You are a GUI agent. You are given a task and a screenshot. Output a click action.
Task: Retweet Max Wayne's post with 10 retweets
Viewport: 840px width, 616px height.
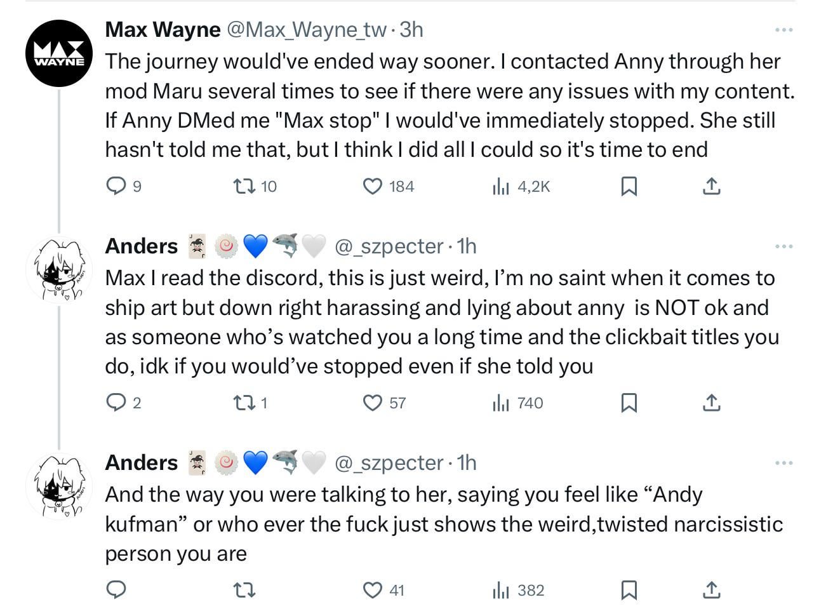(255, 186)
